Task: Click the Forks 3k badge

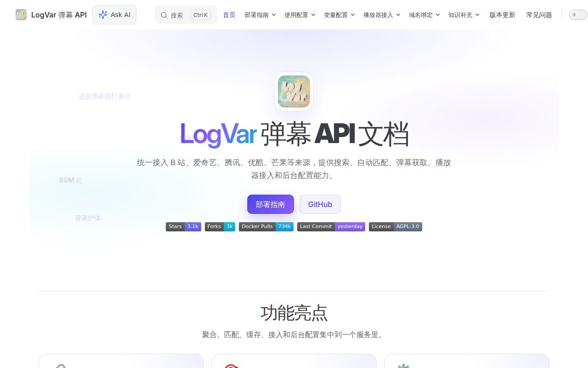Action: tap(220, 226)
